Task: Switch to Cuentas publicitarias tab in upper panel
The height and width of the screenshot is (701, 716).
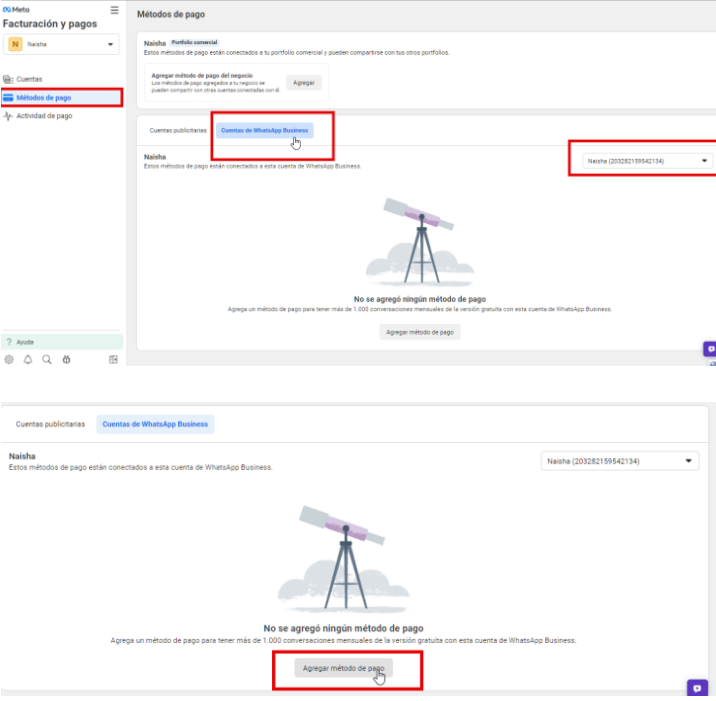Action: pyautogui.click(x=178, y=131)
